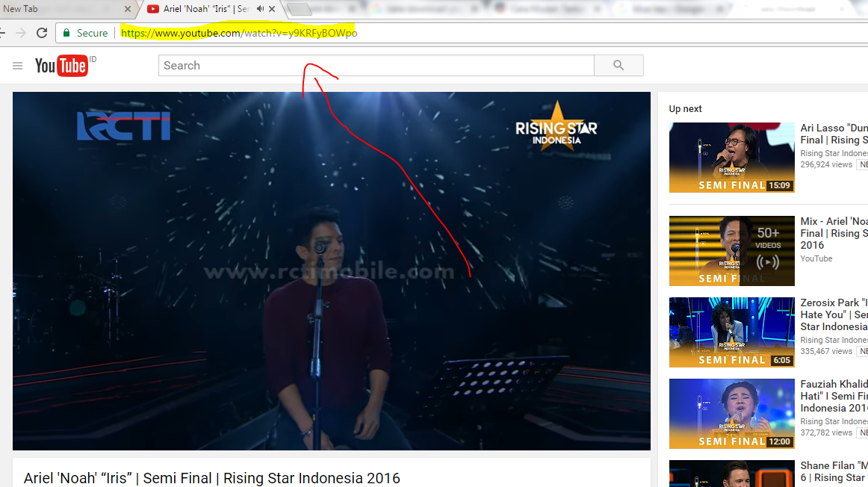Close the Ariel 'Noah' Iris tab
Image resolution: width=868 pixels, height=487 pixels.
(x=272, y=9)
